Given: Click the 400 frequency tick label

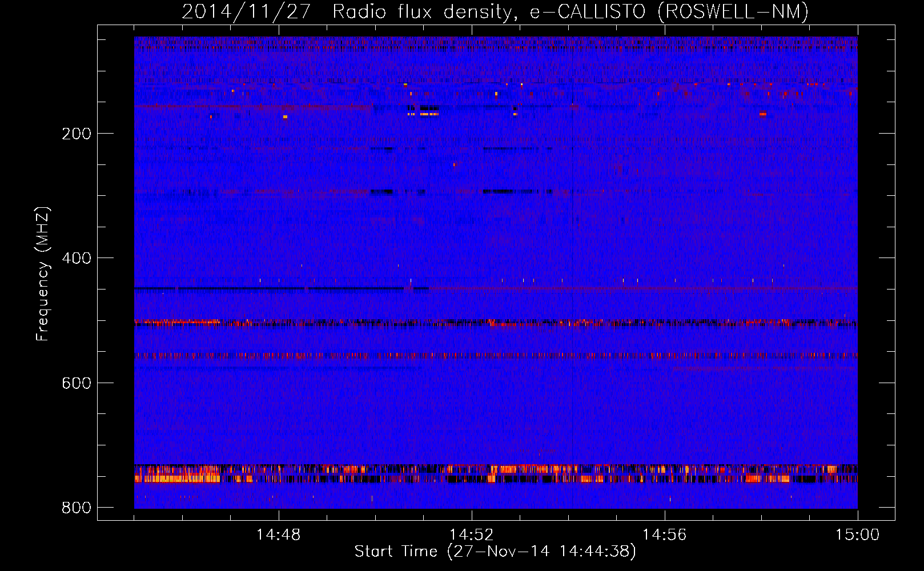Looking at the screenshot, I should (77, 258).
